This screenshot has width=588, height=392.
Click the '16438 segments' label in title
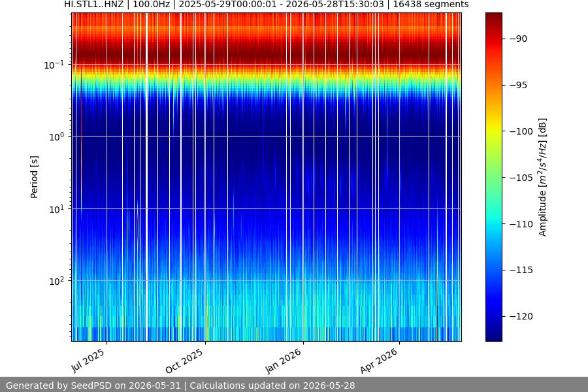pos(431,4)
